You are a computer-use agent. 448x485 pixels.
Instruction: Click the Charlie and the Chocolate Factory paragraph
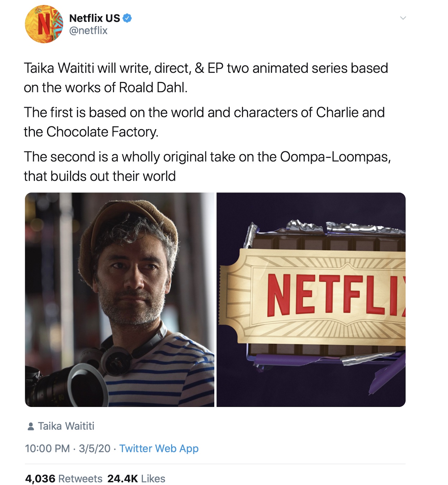point(204,122)
